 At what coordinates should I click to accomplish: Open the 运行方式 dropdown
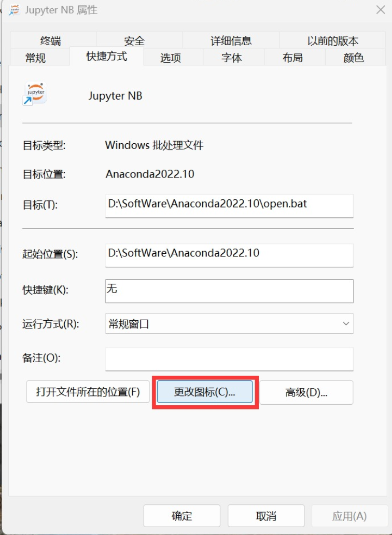point(229,323)
